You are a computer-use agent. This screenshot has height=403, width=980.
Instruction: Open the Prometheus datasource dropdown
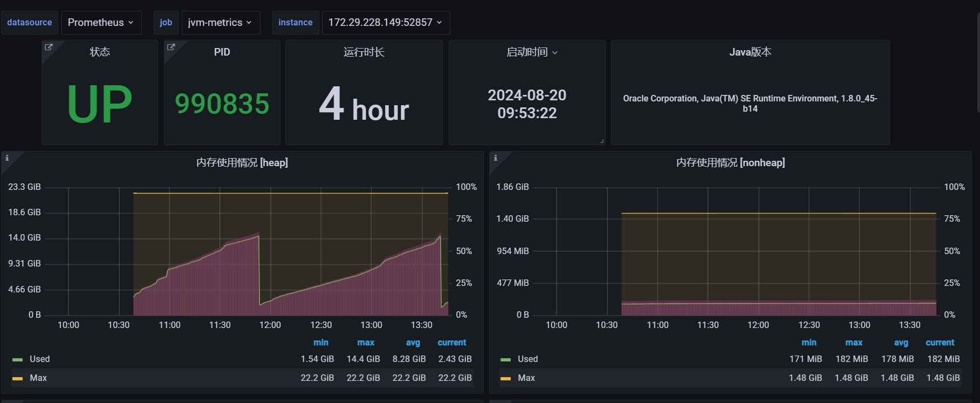[101, 23]
